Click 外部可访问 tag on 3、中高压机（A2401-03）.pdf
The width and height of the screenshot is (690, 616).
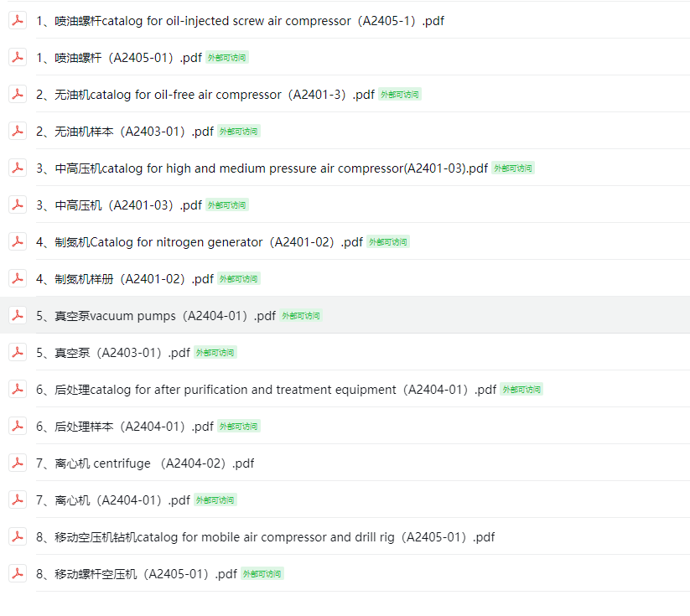227,205
